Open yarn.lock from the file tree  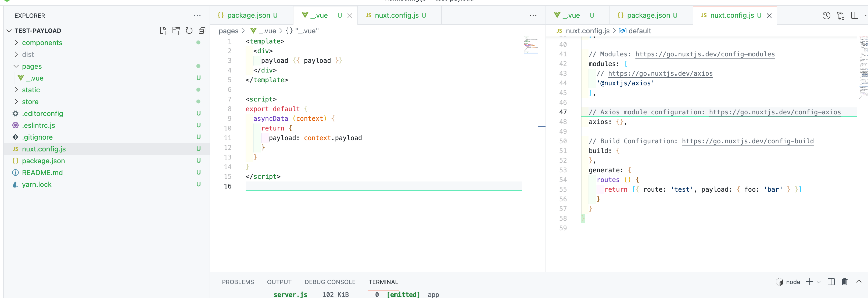pyautogui.click(x=37, y=184)
